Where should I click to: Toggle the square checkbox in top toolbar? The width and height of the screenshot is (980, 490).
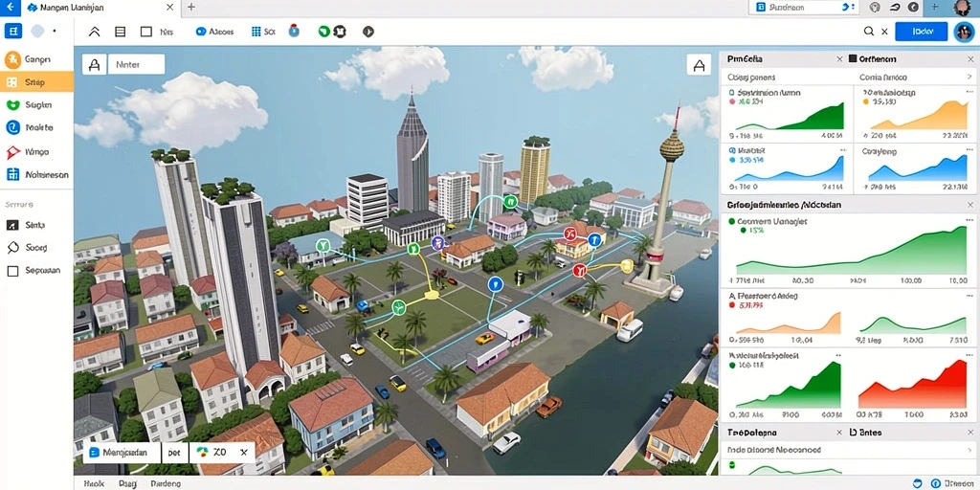146,32
